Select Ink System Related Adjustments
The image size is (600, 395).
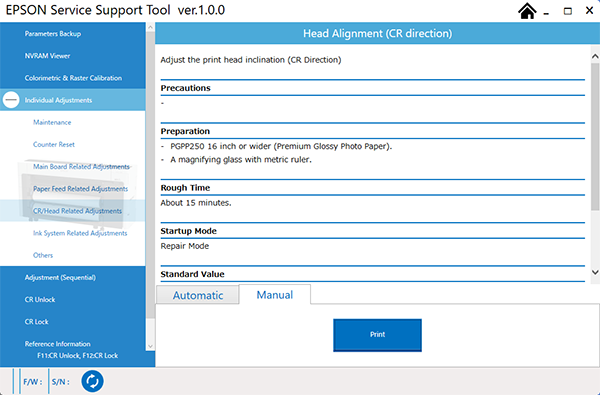[80, 233]
